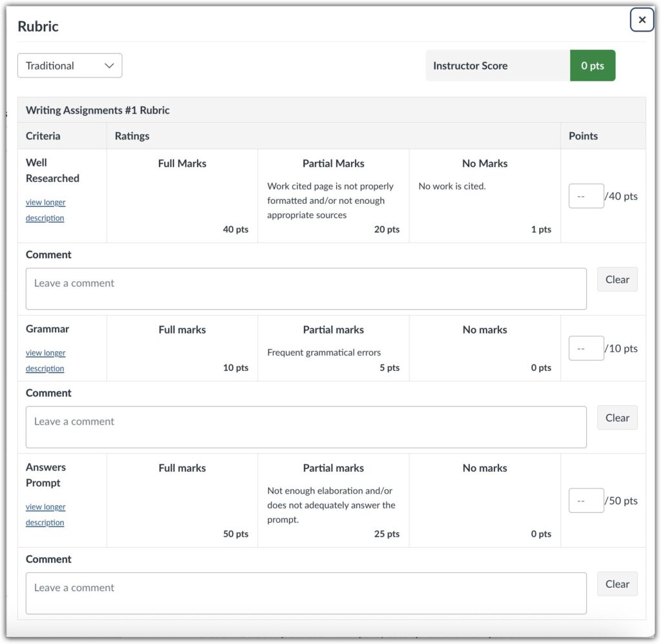Image resolution: width=661 pixels, height=644 pixels.
Task: Open view longer description for Well Researched
Action: pos(45,210)
